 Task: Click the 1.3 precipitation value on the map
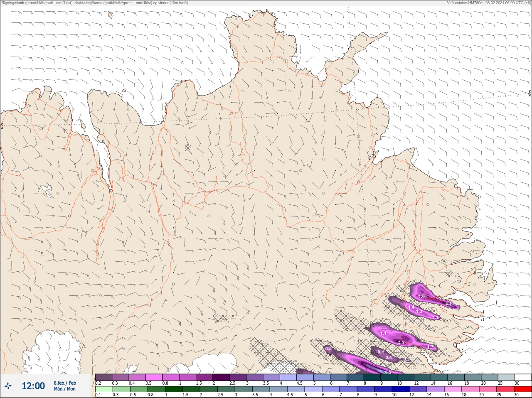(419, 311)
